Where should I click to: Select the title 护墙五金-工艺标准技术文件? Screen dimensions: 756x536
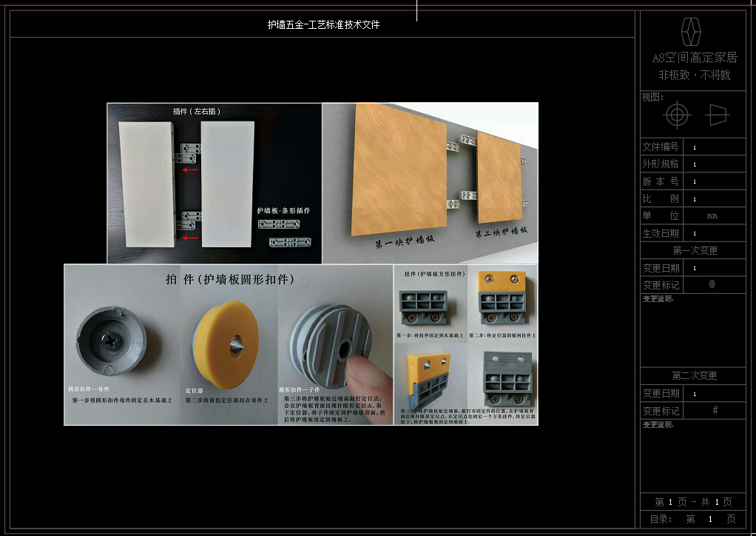click(323, 24)
